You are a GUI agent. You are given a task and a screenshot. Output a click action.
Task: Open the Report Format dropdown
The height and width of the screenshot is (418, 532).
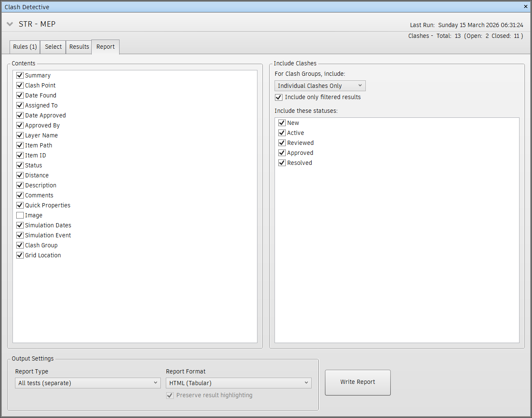[238, 383]
